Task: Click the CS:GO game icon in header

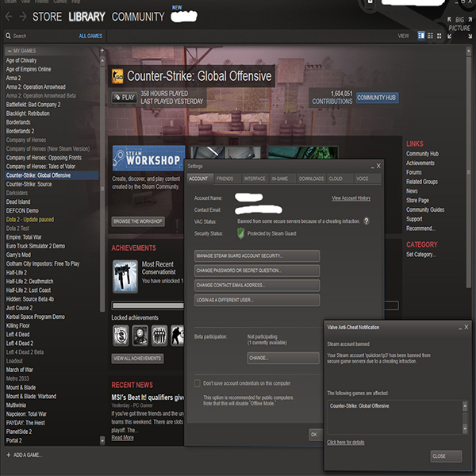Action: tap(117, 76)
